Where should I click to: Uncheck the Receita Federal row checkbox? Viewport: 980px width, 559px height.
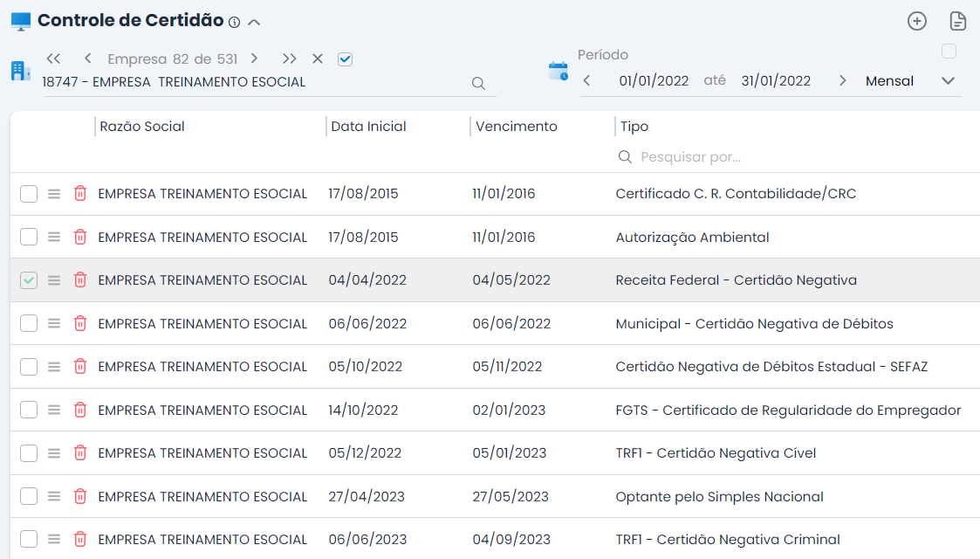click(29, 280)
